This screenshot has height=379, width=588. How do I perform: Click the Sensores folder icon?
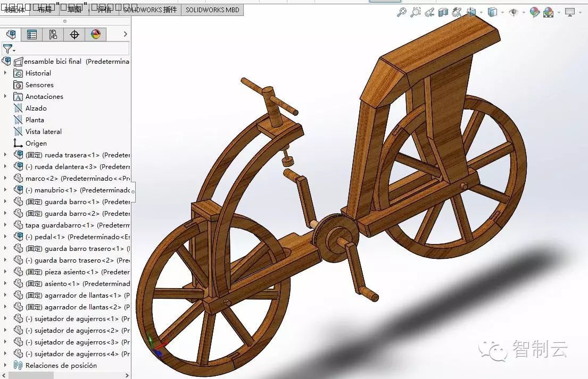[18, 85]
